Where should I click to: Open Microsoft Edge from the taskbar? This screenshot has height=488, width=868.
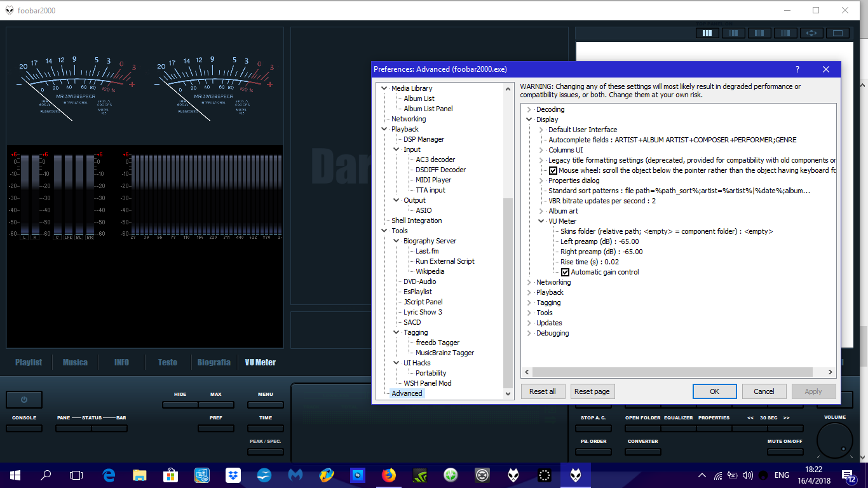109,475
